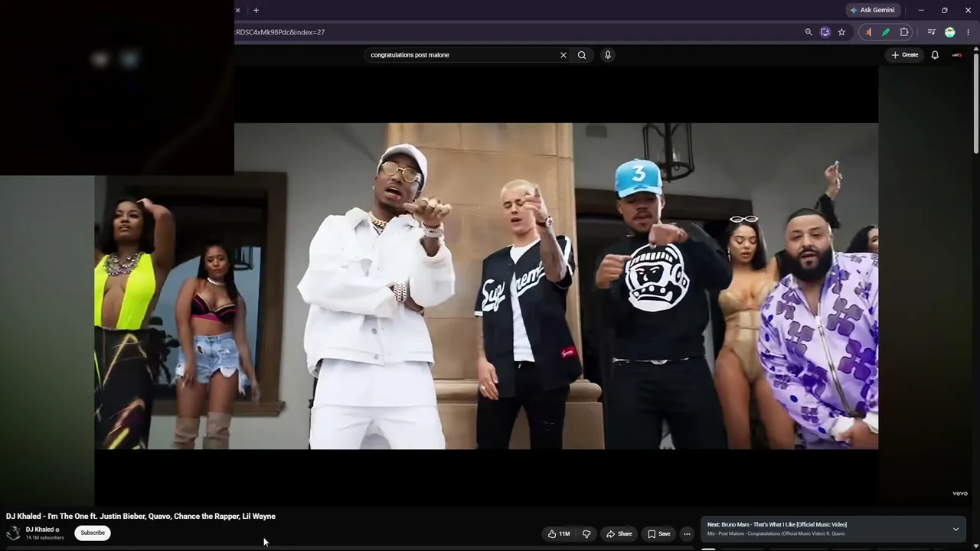Expand the Mix playlist panel chevron

(955, 530)
